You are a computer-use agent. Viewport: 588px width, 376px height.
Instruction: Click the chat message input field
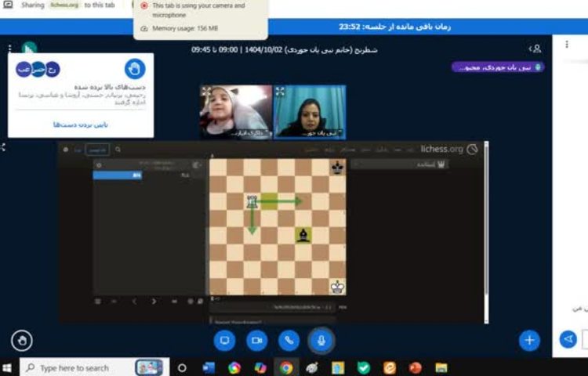586,339
